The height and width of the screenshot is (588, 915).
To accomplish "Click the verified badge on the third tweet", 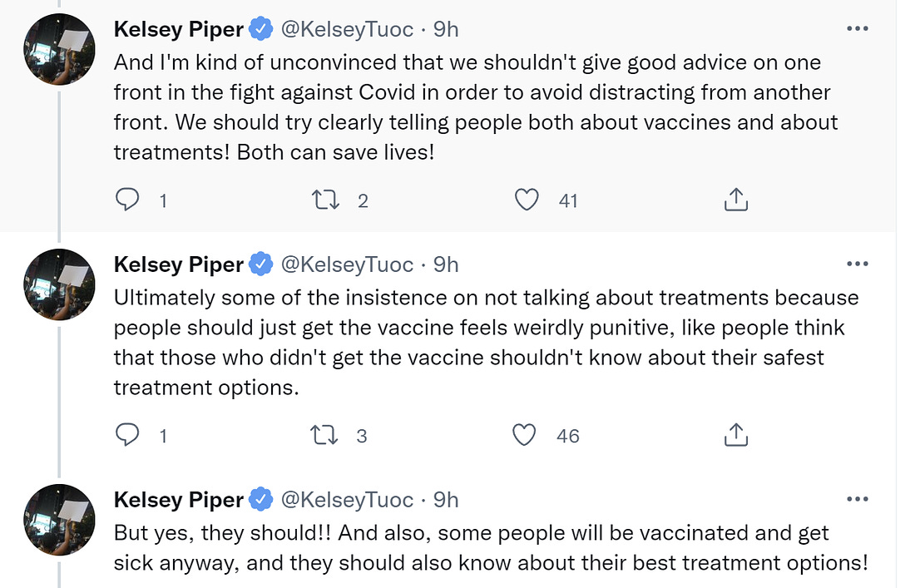I will click(x=261, y=500).
